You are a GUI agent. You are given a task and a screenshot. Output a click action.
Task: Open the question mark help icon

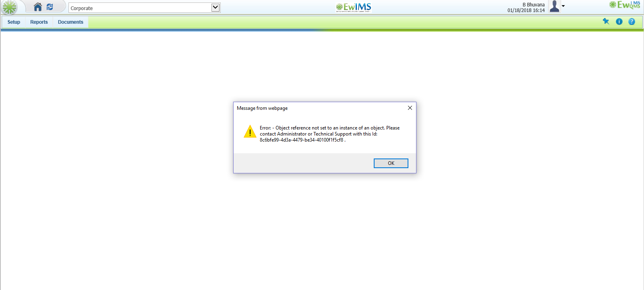pyautogui.click(x=632, y=22)
